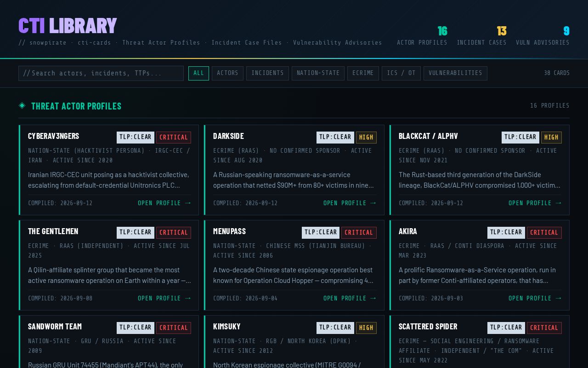Show ECRIME cards only
Screen dimensions: 588x368
click(x=363, y=73)
